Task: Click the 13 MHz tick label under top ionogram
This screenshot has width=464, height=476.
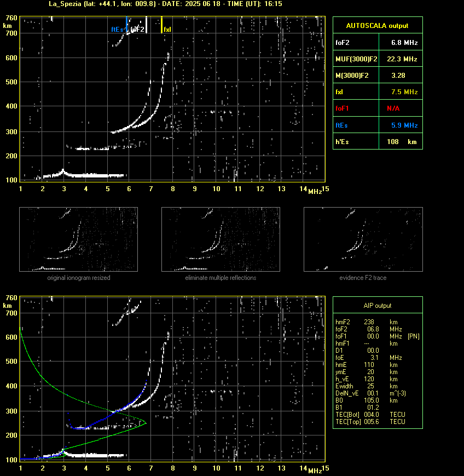Action: (x=281, y=189)
